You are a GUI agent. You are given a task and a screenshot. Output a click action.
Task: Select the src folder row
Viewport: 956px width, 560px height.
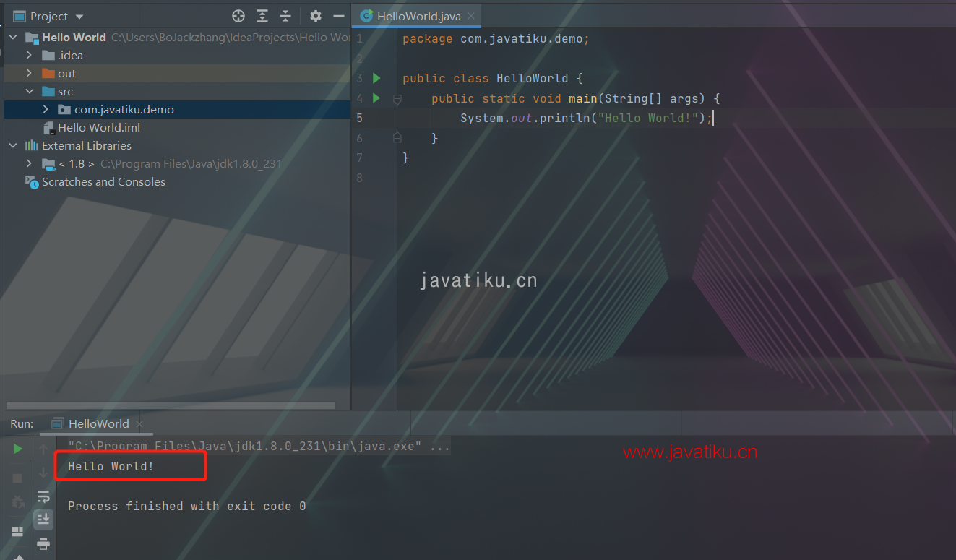178,91
